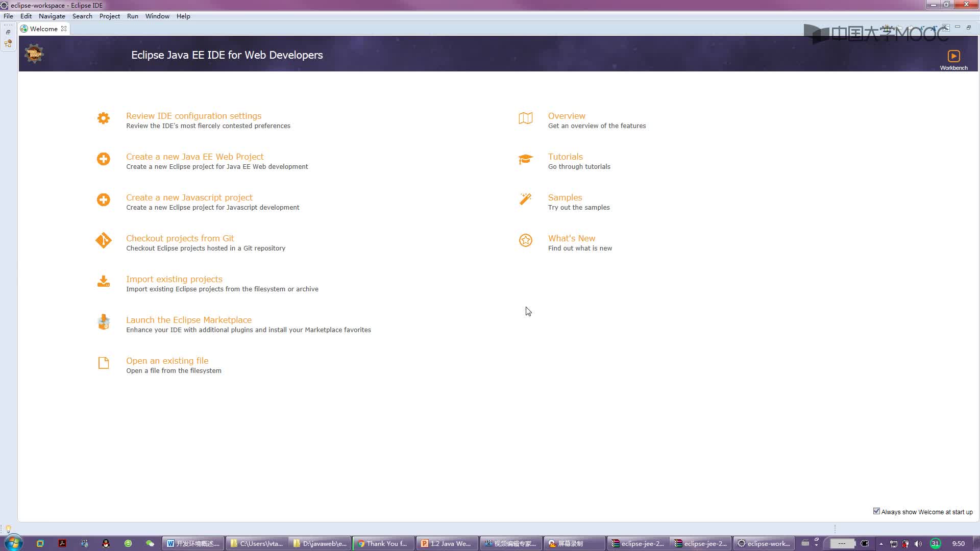Open Launch the Eclipse Marketplace link

[x=188, y=320]
